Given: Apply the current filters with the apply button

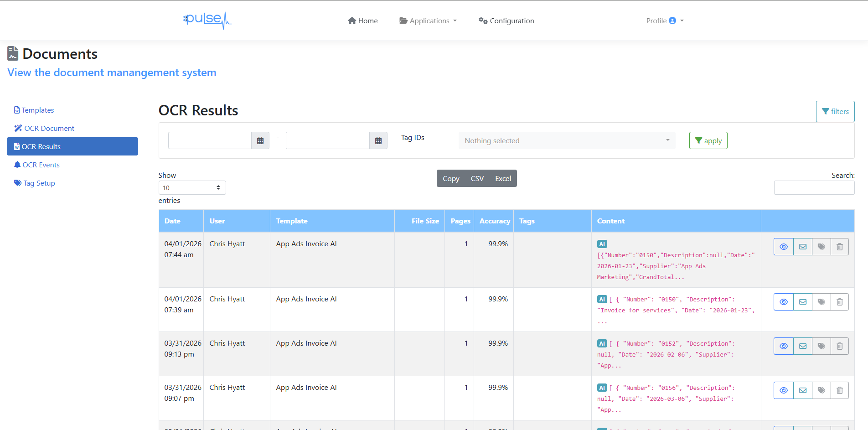Looking at the screenshot, I should tap(708, 140).
